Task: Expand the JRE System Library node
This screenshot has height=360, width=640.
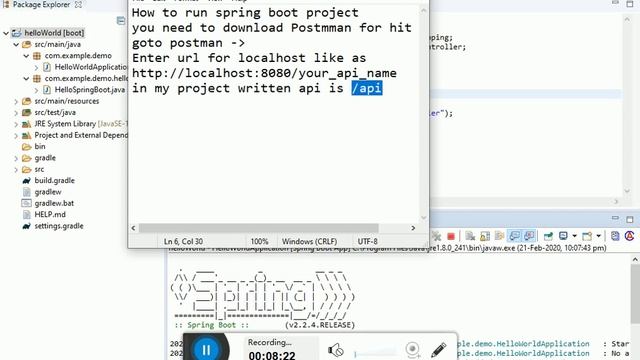Action: [x=16, y=124]
